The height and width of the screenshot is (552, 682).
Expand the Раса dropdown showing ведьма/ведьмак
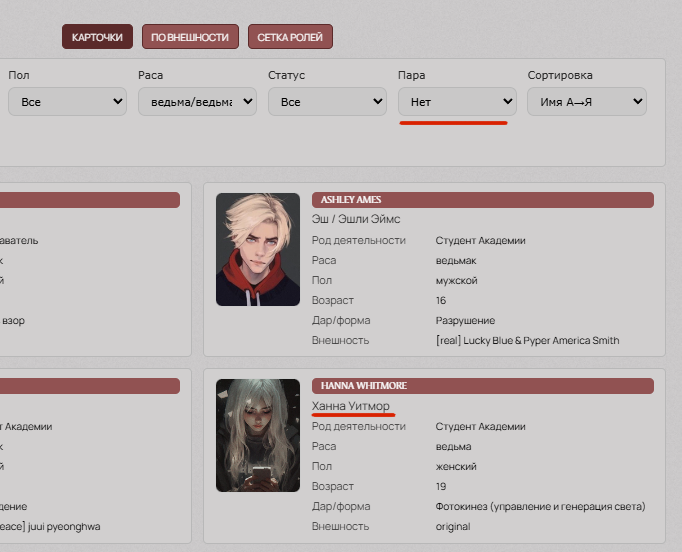click(197, 102)
